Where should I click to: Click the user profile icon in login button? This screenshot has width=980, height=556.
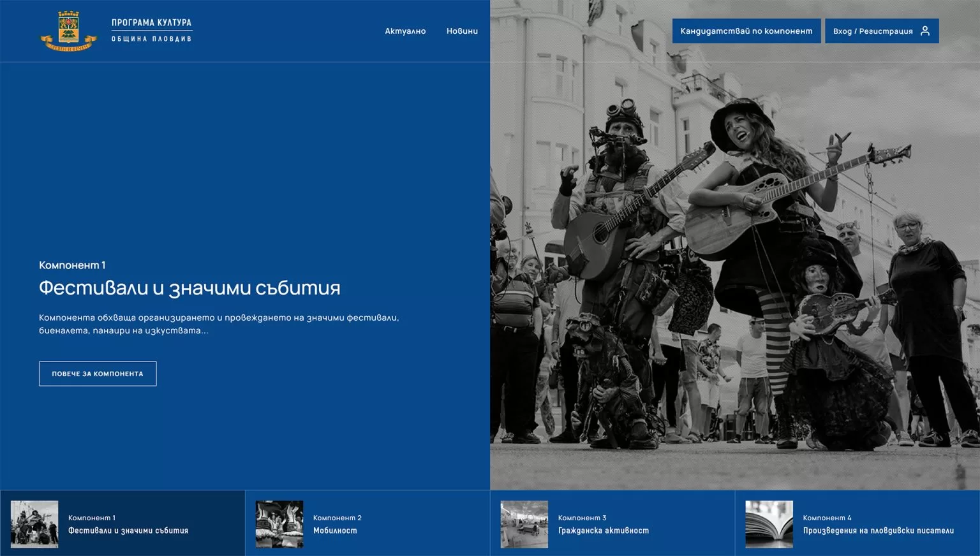(924, 31)
